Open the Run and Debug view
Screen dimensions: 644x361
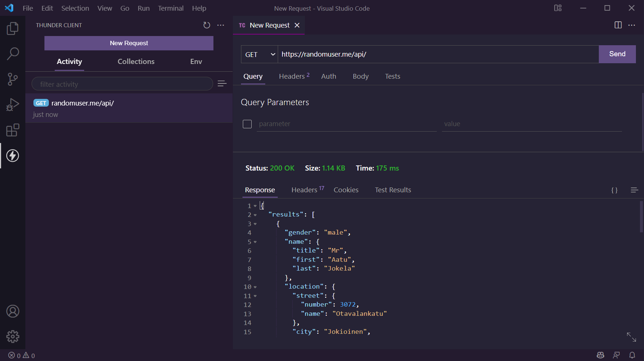(x=12, y=104)
